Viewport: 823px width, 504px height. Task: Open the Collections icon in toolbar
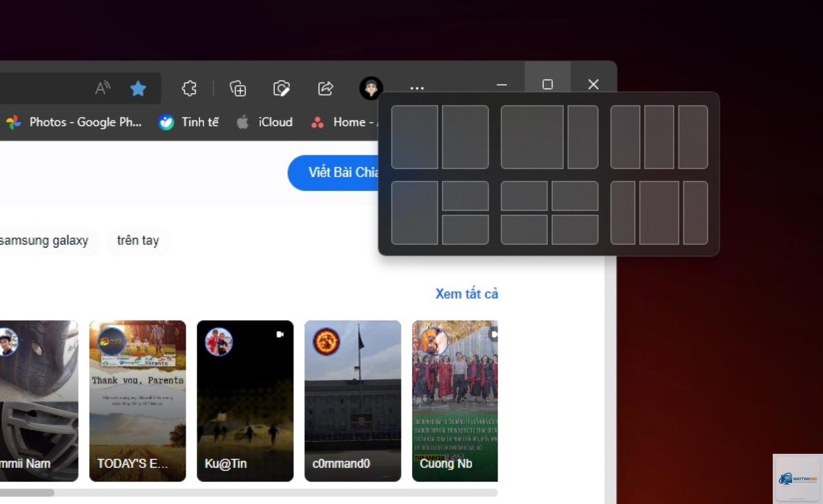(238, 88)
